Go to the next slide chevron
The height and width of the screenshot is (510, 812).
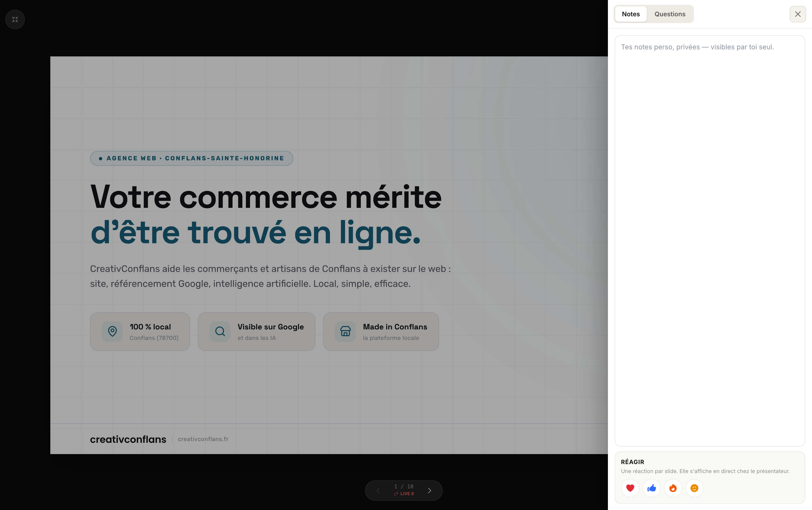point(429,491)
